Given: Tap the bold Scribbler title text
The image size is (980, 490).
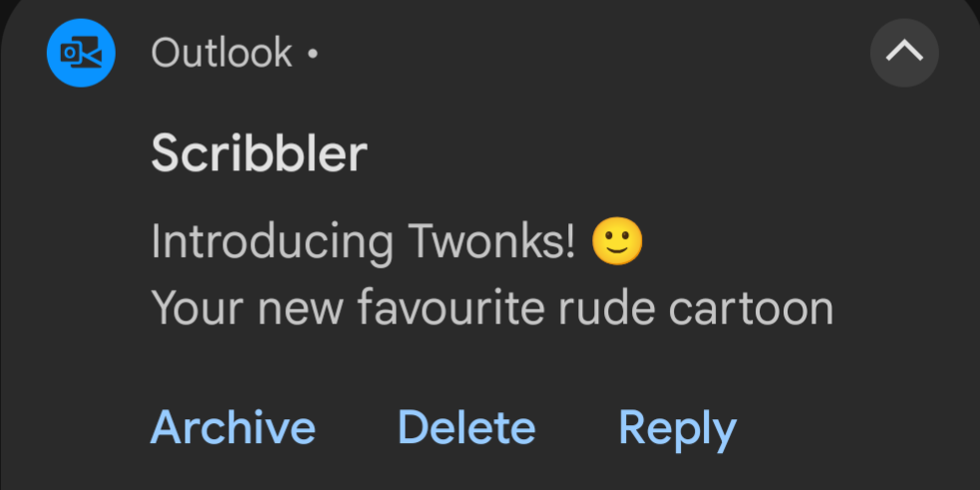Looking at the screenshot, I should point(259,154).
